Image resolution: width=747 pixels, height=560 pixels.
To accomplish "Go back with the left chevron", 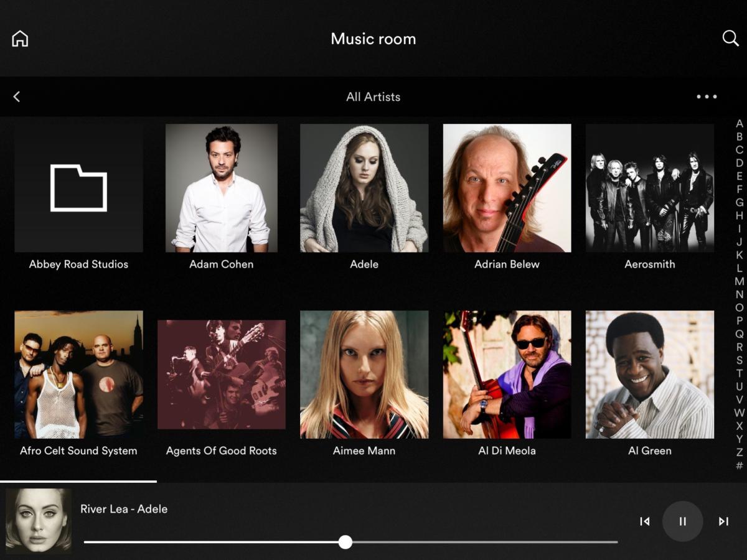I will 17,96.
